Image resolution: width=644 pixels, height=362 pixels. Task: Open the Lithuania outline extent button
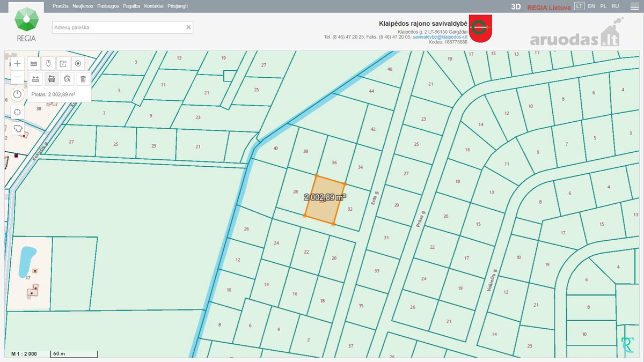[17, 129]
